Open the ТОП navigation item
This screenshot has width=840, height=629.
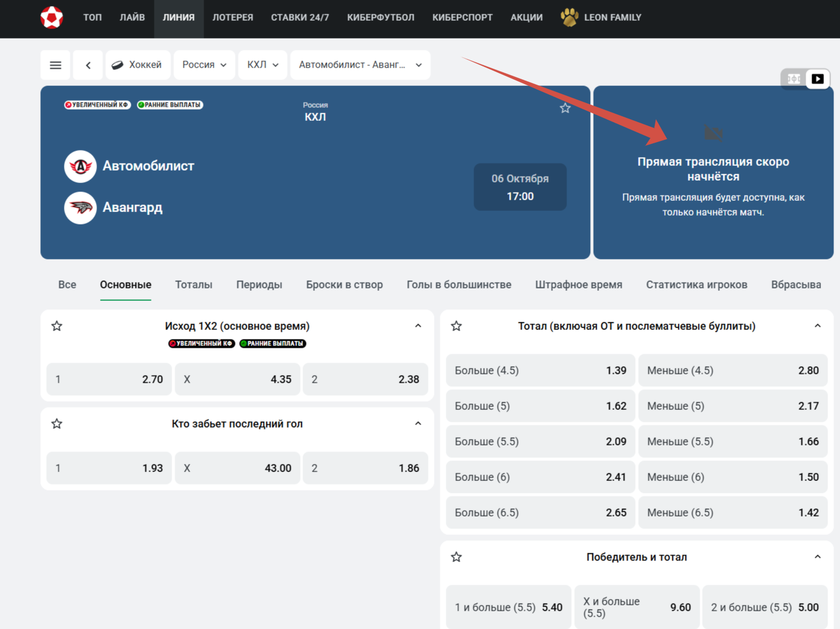[92, 18]
